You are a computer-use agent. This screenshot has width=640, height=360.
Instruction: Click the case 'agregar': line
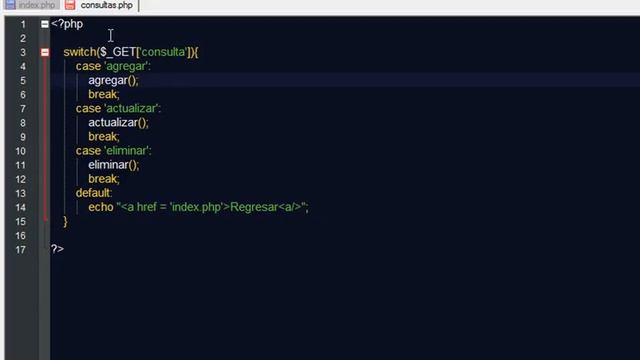coord(113,66)
